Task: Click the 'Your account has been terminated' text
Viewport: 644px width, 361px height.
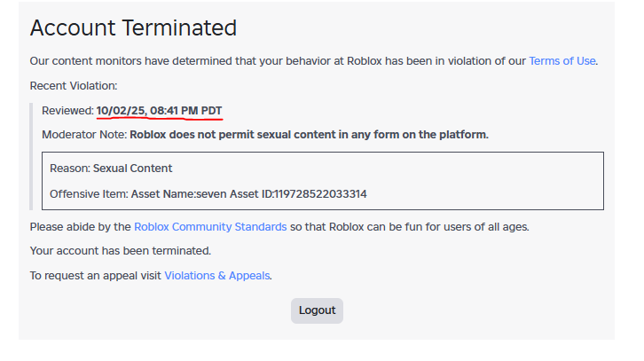Action: click(120, 250)
